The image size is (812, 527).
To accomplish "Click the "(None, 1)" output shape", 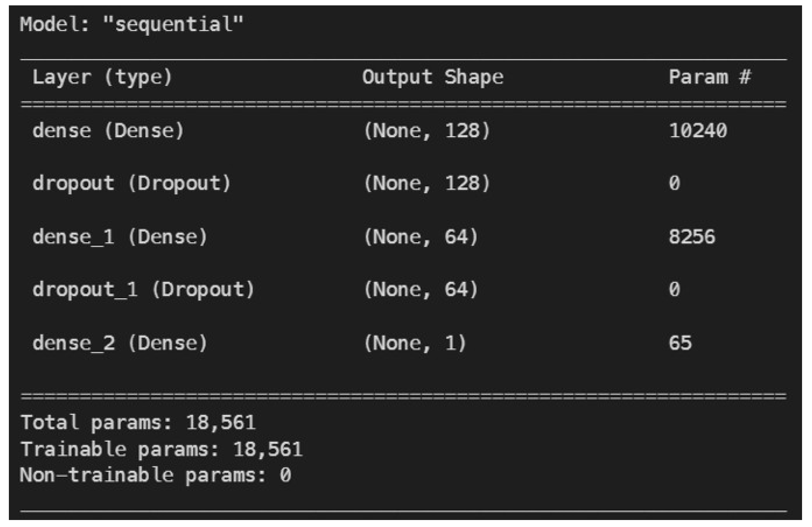I will pos(415,343).
